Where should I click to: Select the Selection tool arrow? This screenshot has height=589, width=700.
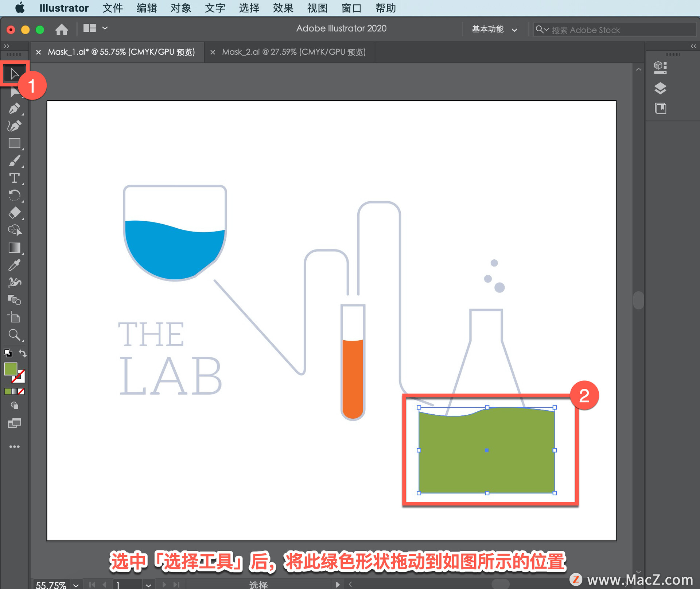point(14,74)
